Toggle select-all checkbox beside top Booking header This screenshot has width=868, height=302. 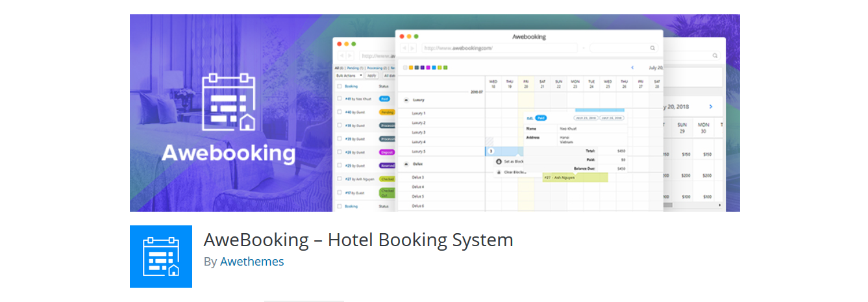[339, 86]
